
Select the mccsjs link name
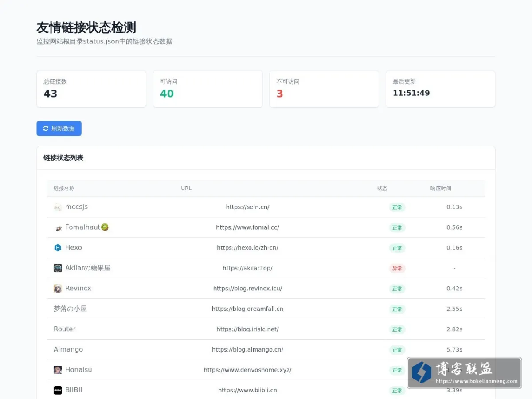[76, 207]
